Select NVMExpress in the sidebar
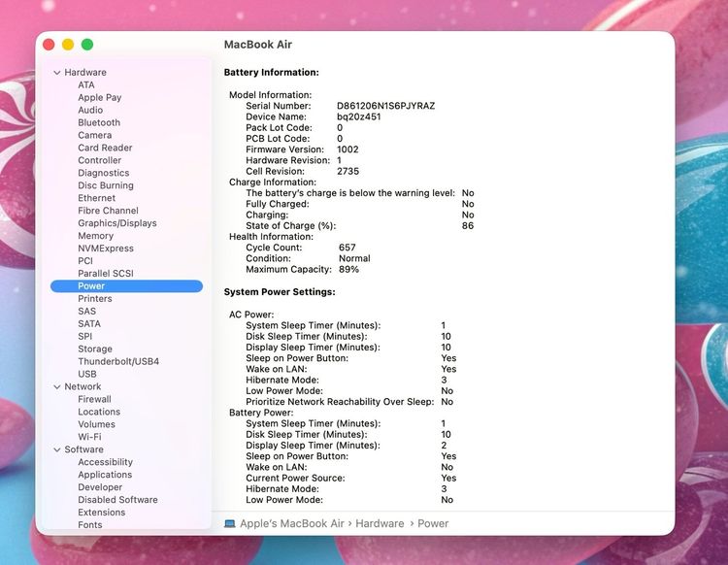The height and width of the screenshot is (565, 728). coord(106,249)
